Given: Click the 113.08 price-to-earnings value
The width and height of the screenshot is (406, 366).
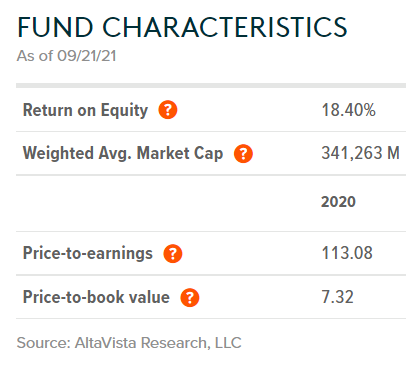Looking at the screenshot, I should tap(347, 253).
